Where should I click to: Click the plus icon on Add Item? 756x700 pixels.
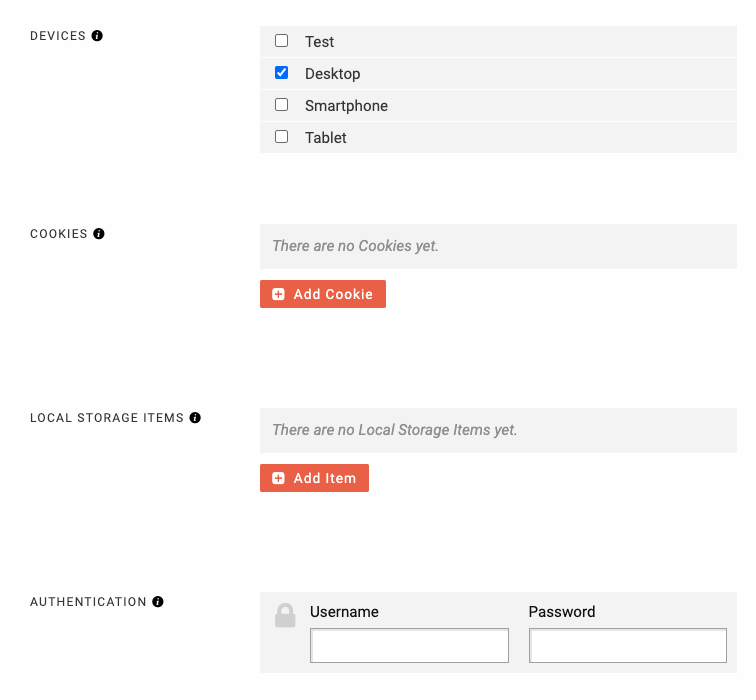point(278,478)
